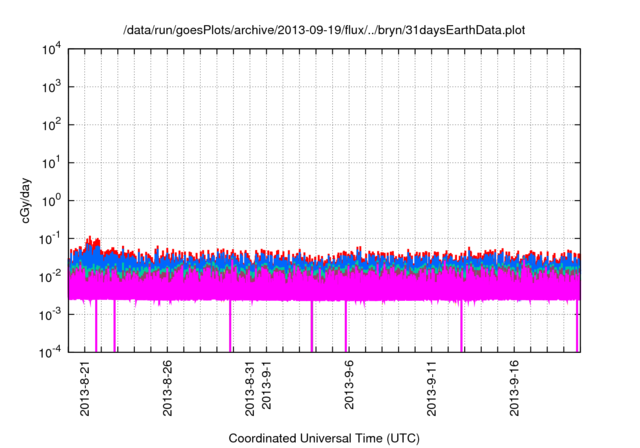Select the 2013-8-21 date tick label

pyautogui.click(x=85, y=388)
